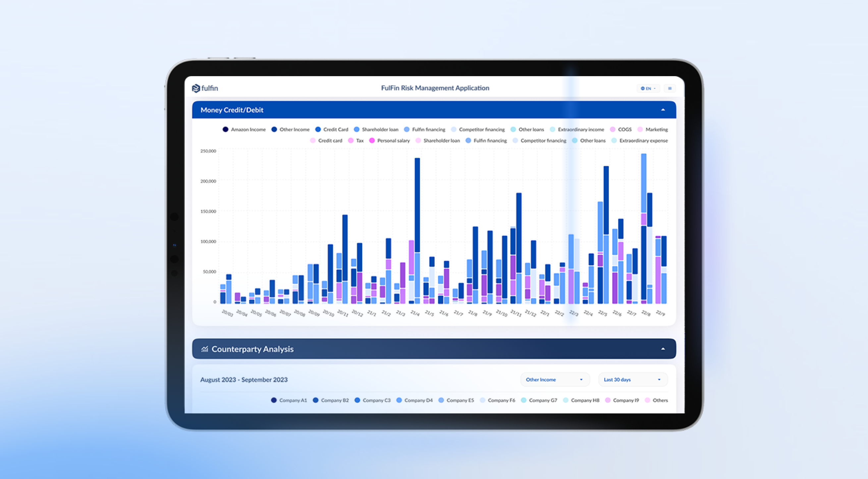Click the Money Credit/Debit header title
Image resolution: width=868 pixels, height=479 pixels.
click(232, 110)
